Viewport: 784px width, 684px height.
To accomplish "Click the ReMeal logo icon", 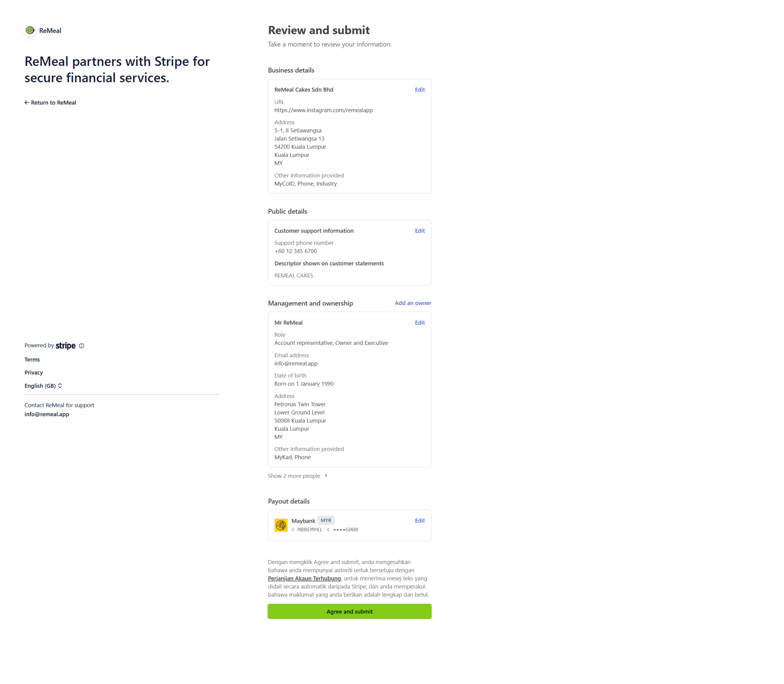I will (x=30, y=30).
